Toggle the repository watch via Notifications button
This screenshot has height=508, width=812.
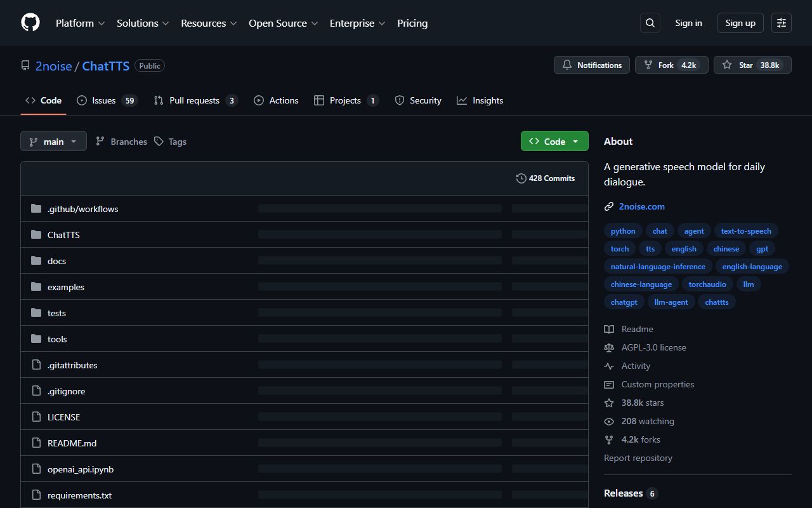[x=591, y=64]
